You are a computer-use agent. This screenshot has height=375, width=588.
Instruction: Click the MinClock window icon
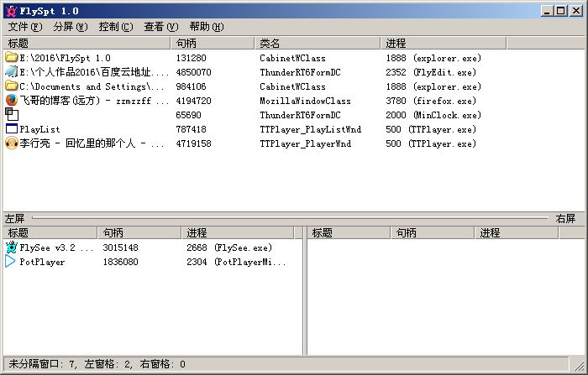tap(12, 114)
